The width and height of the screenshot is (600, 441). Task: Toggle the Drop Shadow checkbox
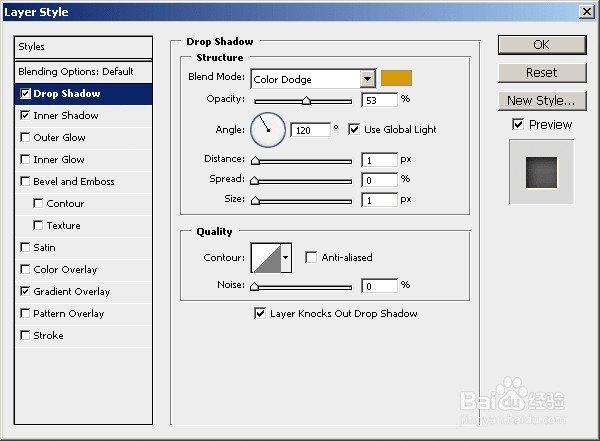25,94
